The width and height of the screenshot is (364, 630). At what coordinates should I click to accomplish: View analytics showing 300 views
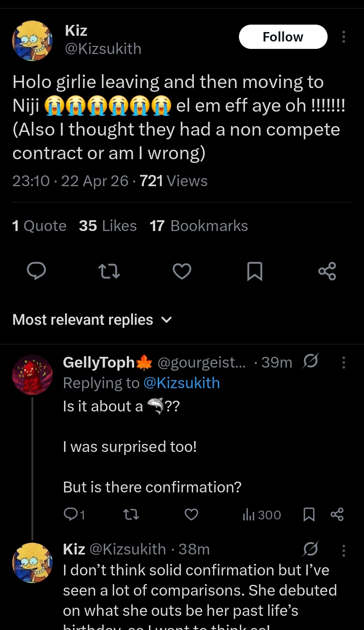[x=262, y=515]
